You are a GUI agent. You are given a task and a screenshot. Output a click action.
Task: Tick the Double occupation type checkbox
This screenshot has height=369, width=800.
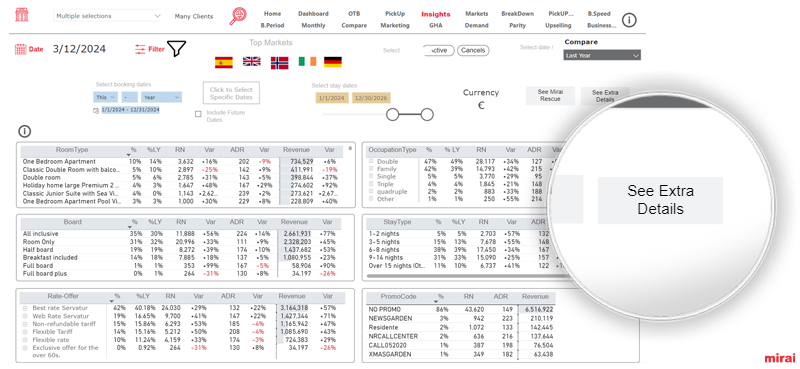[371, 161]
